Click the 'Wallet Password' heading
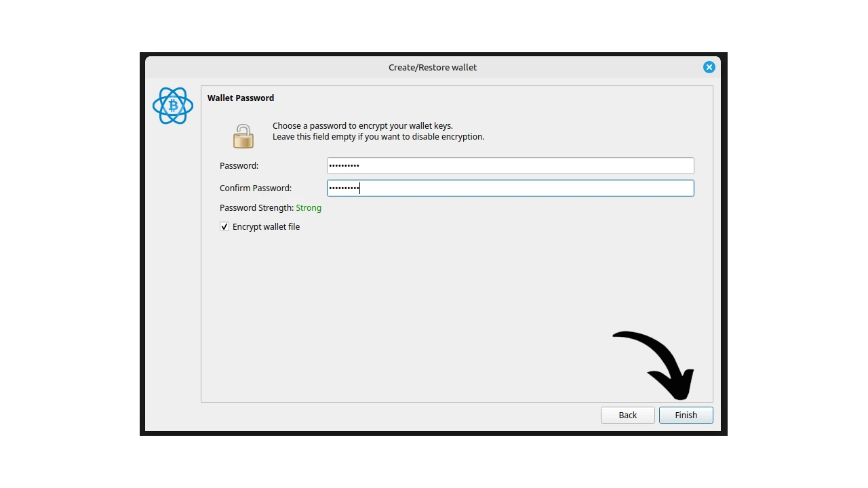Viewport: 868px width, 488px height. [241, 98]
